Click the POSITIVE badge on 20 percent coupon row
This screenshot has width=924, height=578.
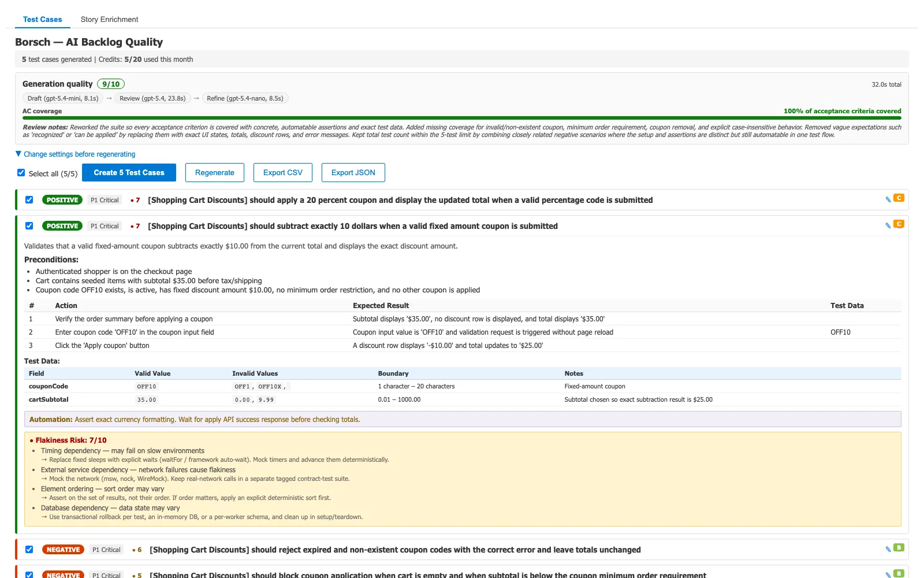tap(62, 200)
